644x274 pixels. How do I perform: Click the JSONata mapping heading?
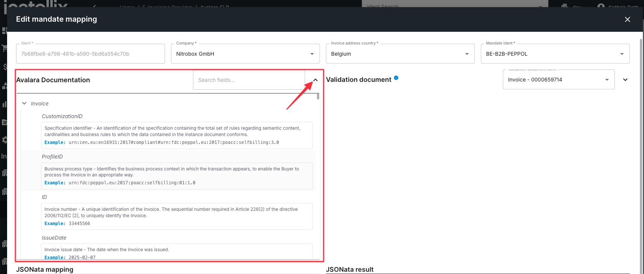click(45, 270)
